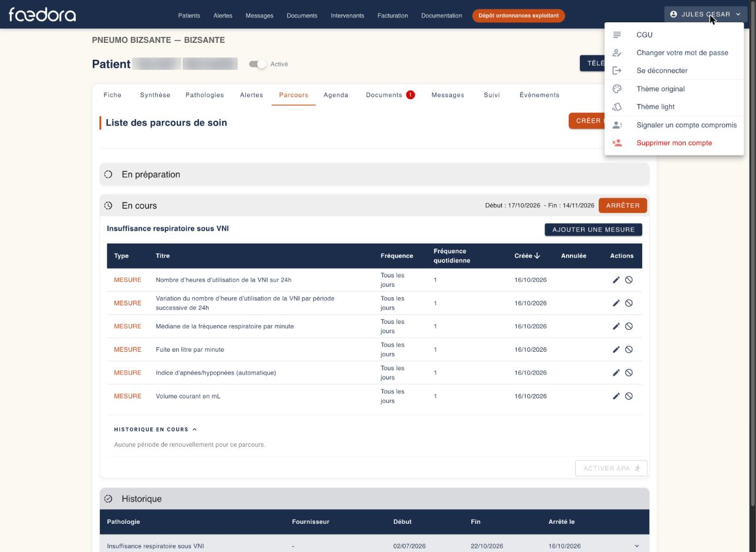
Task: Edit the 'Volume courant en mL' measure
Action: (x=616, y=396)
